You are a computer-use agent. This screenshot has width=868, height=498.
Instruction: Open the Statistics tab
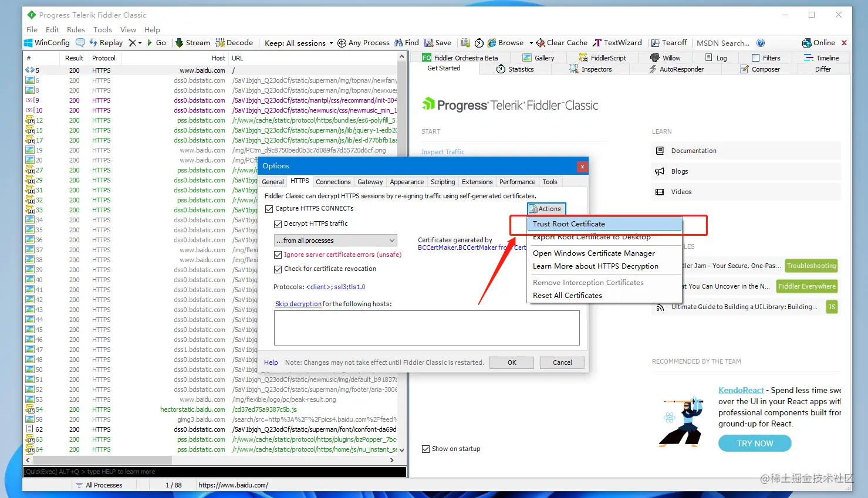[515, 69]
